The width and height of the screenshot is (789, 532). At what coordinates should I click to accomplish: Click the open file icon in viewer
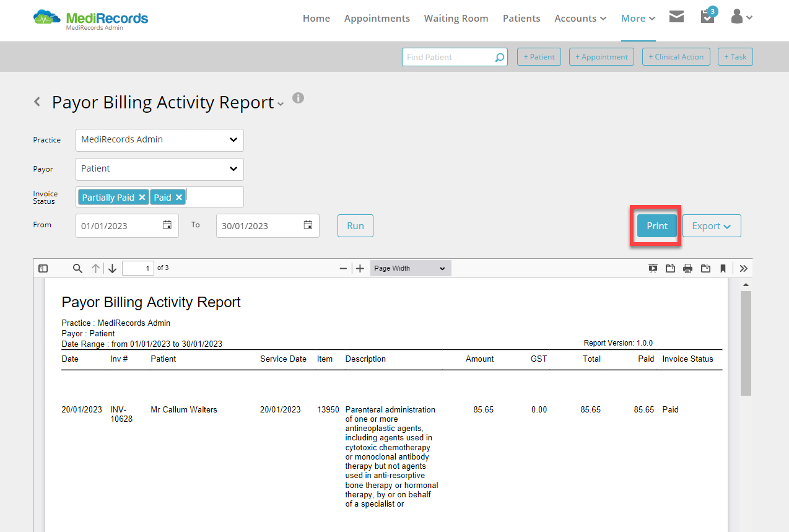click(670, 268)
